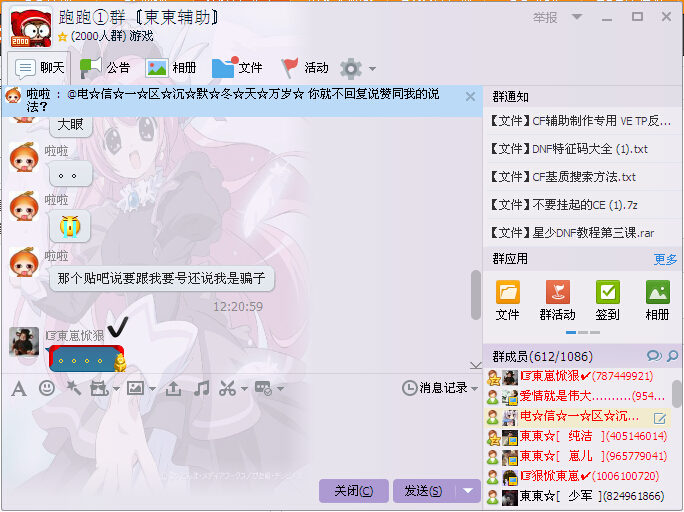Open the emoji smiley picker
This screenshot has height=512, width=684.
pos(47,388)
